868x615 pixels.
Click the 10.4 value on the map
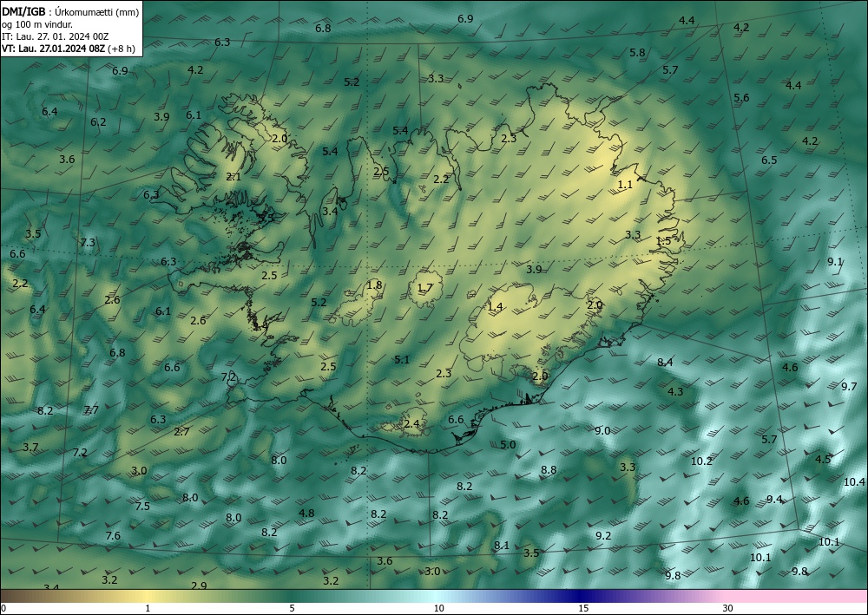click(x=854, y=482)
